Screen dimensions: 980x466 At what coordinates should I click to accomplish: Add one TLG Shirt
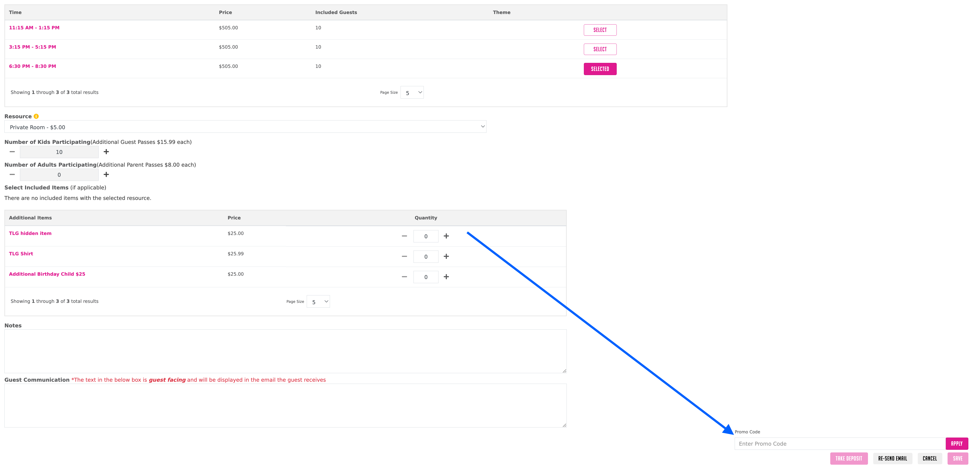[446, 257]
